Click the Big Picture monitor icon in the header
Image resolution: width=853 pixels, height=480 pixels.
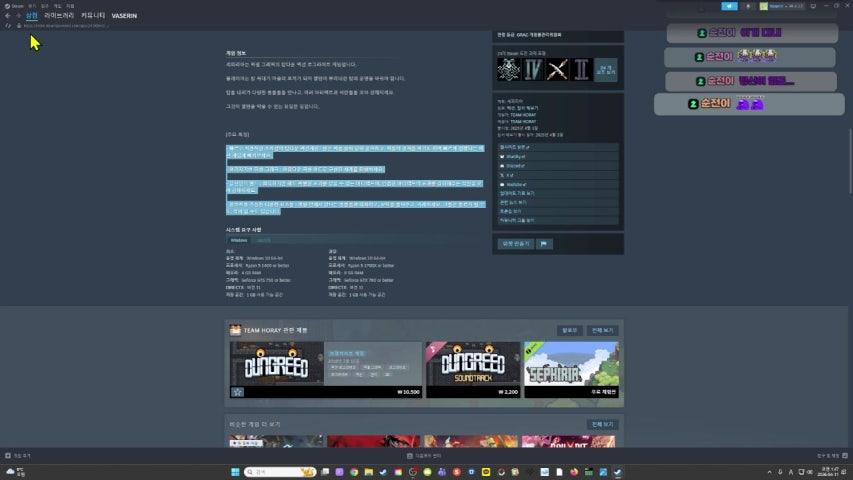813,6
